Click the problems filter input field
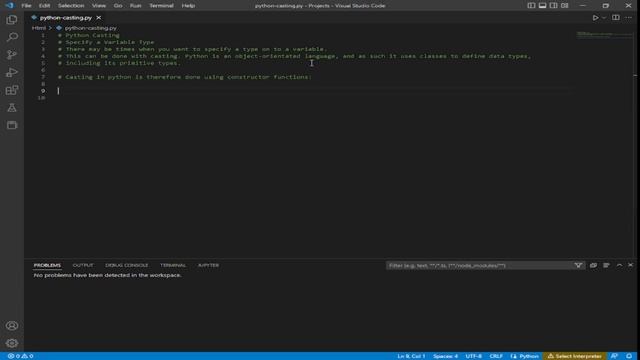 click(480, 266)
